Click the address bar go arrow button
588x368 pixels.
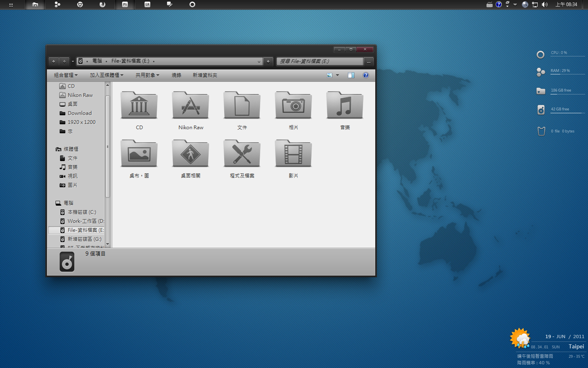click(x=268, y=61)
